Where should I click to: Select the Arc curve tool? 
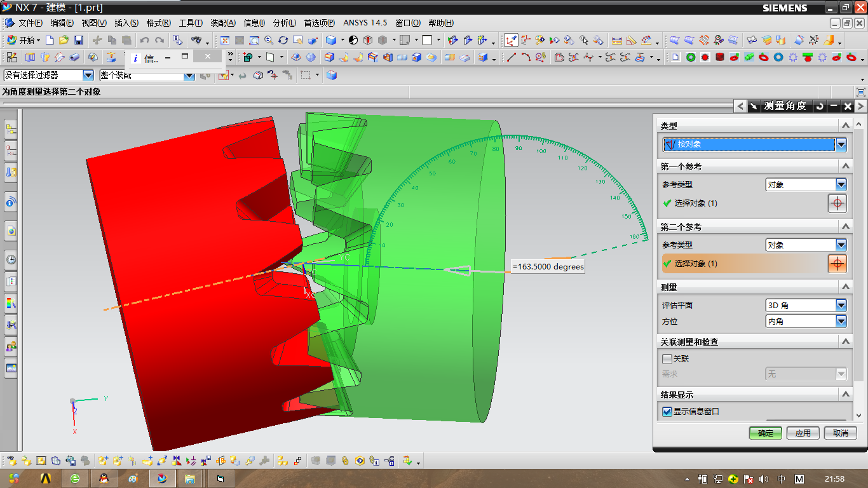click(x=526, y=57)
